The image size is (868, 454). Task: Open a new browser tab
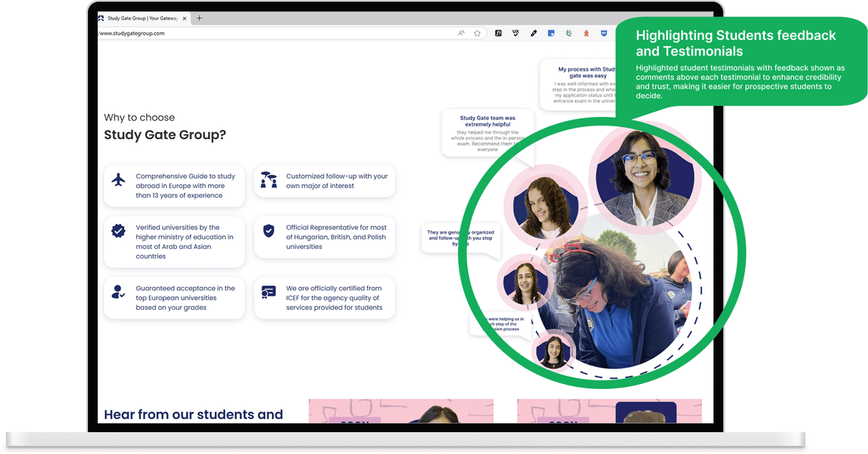tap(200, 18)
